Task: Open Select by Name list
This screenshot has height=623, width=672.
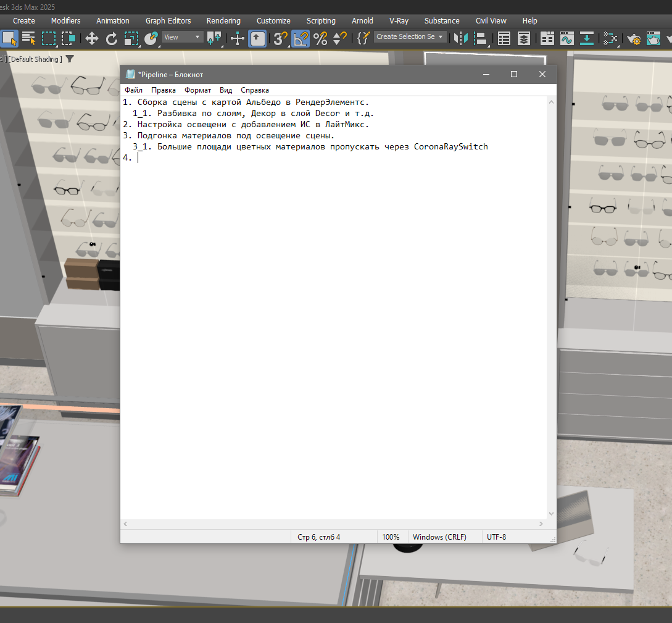Action: point(29,38)
